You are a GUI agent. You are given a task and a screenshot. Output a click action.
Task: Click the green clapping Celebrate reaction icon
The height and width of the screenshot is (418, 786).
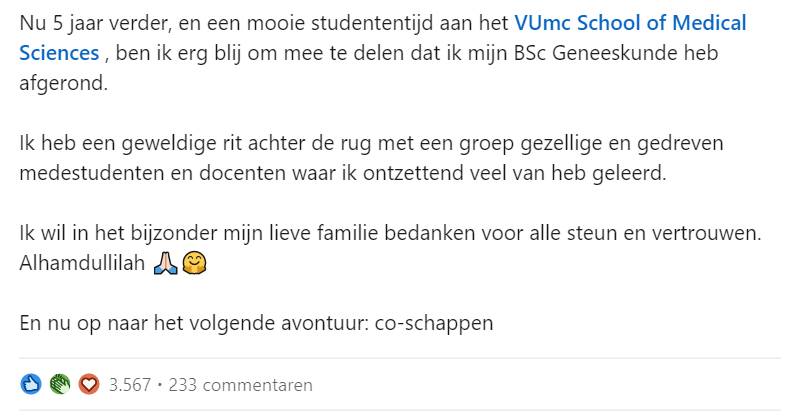click(60, 384)
